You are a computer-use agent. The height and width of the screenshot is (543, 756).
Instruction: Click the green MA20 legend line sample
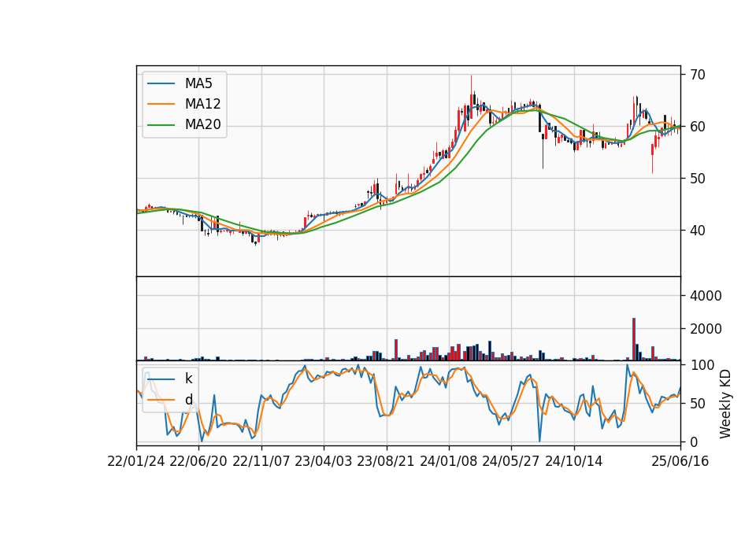click(161, 125)
